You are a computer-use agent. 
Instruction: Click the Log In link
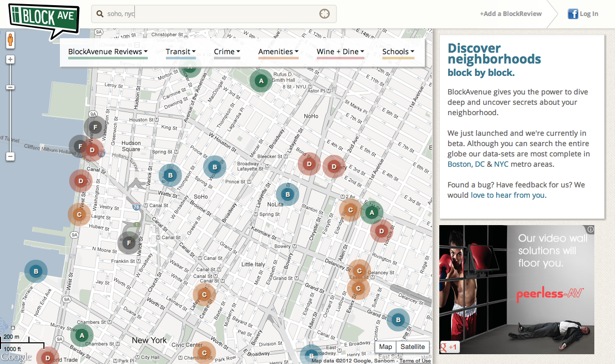589,14
